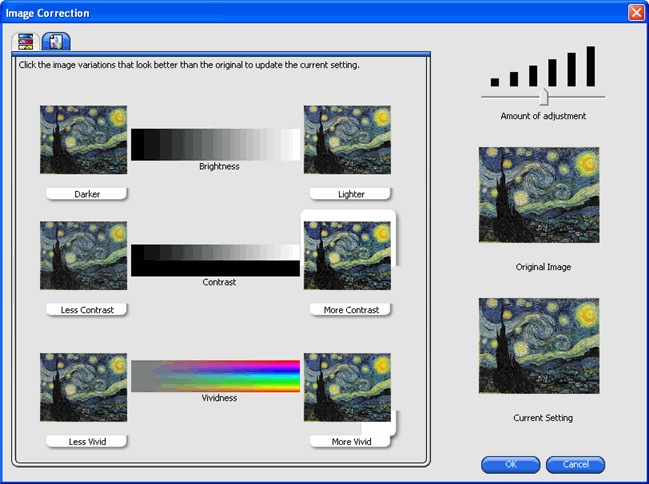Viewport: 649px width, 484px height.
Task: Click the 'Brightness' label
Action: click(x=219, y=166)
